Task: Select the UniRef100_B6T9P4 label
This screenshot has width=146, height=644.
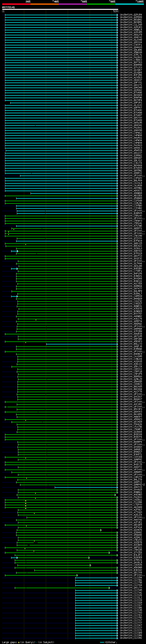Action: [131, 100]
